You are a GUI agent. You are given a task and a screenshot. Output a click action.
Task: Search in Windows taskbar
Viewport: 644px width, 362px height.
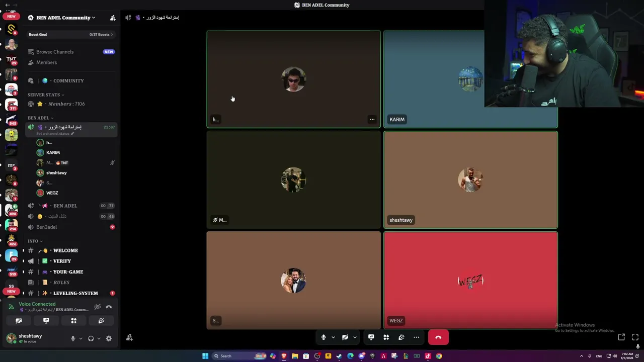click(x=239, y=356)
